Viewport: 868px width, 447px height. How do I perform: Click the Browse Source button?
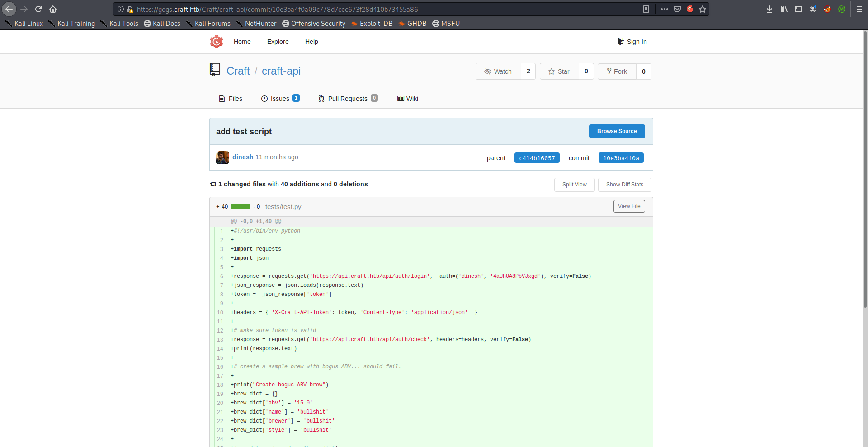[617, 131]
